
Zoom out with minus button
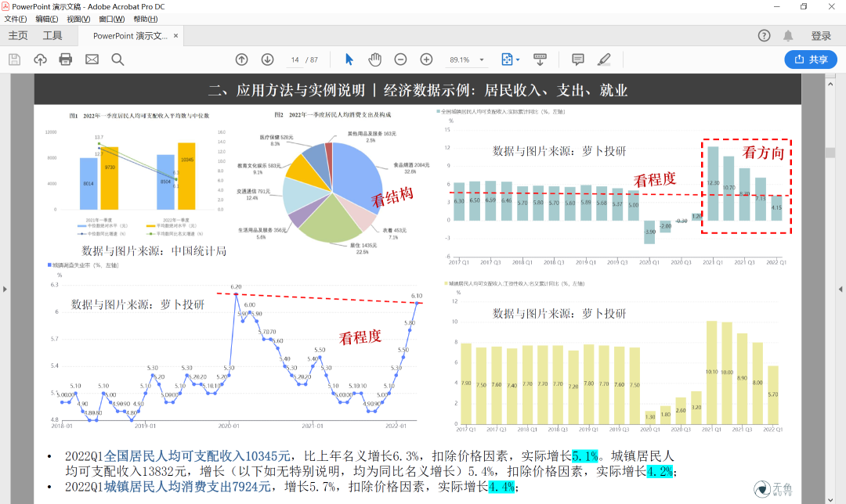point(400,59)
